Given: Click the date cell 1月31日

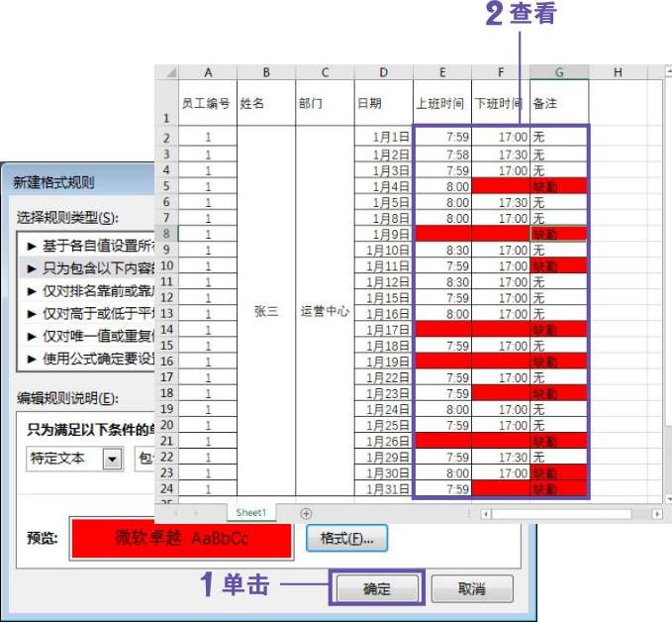Looking at the screenshot, I should pos(384,489).
